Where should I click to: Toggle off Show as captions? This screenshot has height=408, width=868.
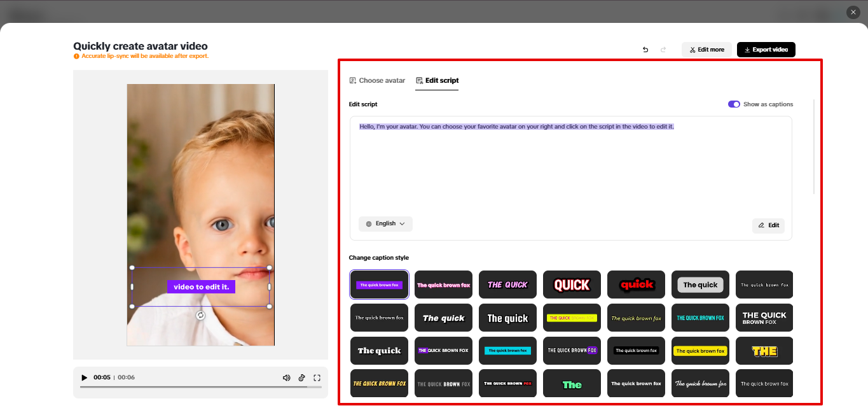734,104
